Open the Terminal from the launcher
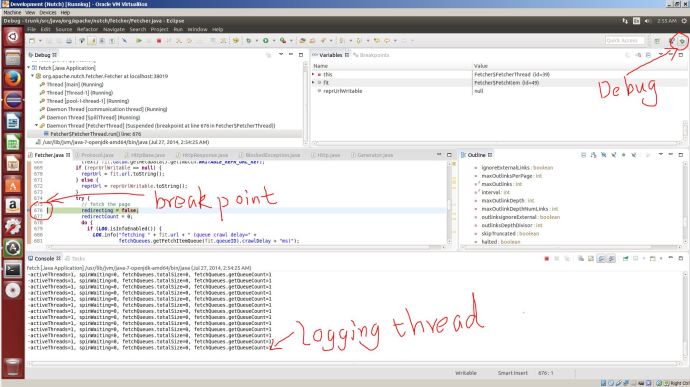 click(x=13, y=269)
